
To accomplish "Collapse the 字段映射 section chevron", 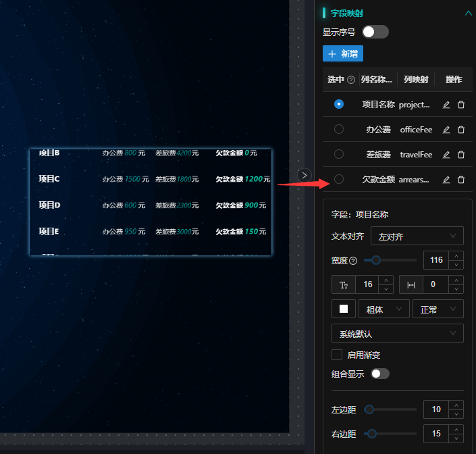I will click(468, 12).
